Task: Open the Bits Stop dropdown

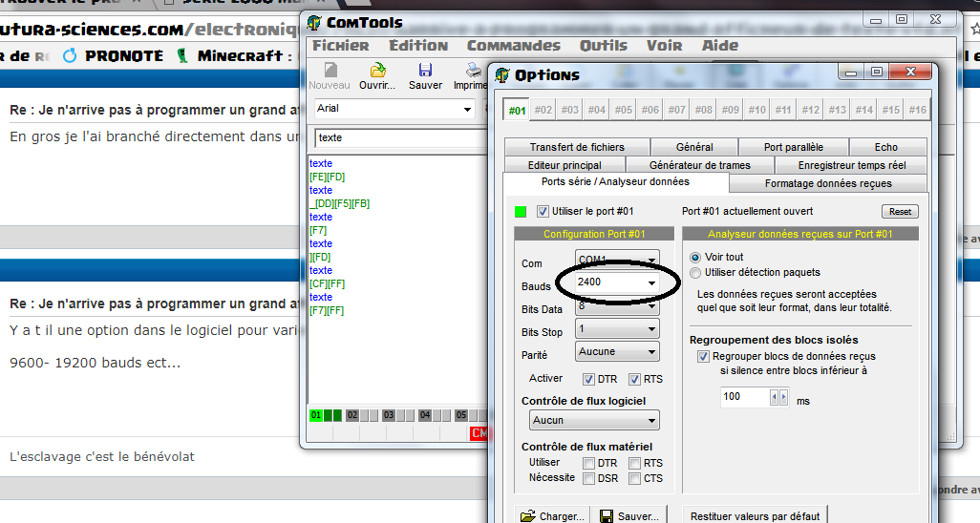Action: [x=617, y=328]
